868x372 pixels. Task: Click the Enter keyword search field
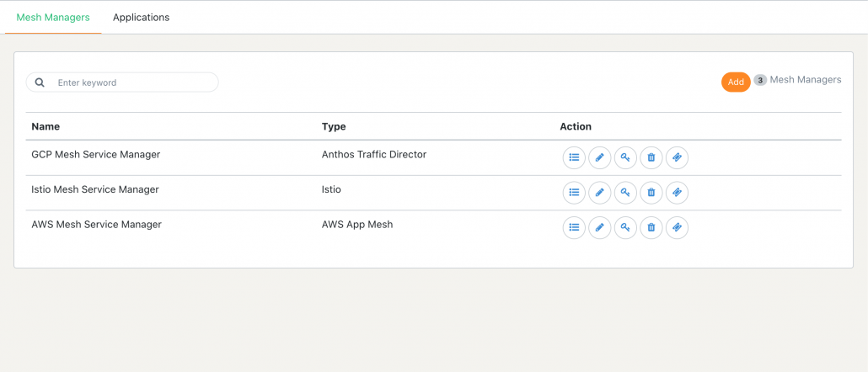122,82
